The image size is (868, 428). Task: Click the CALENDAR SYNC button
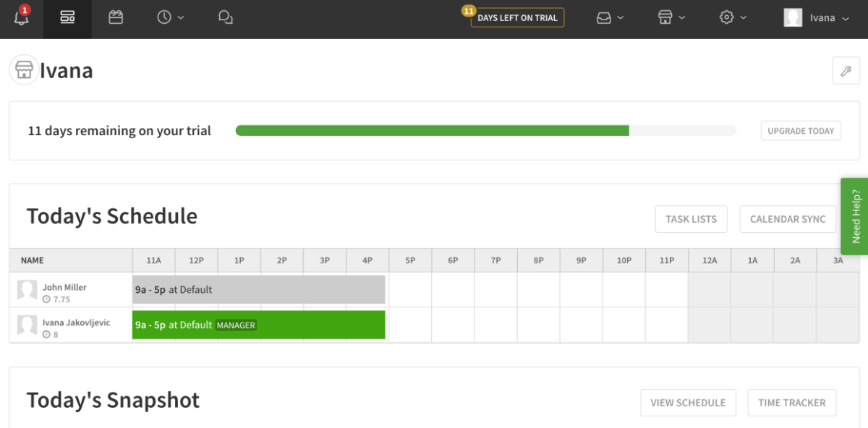click(x=788, y=218)
